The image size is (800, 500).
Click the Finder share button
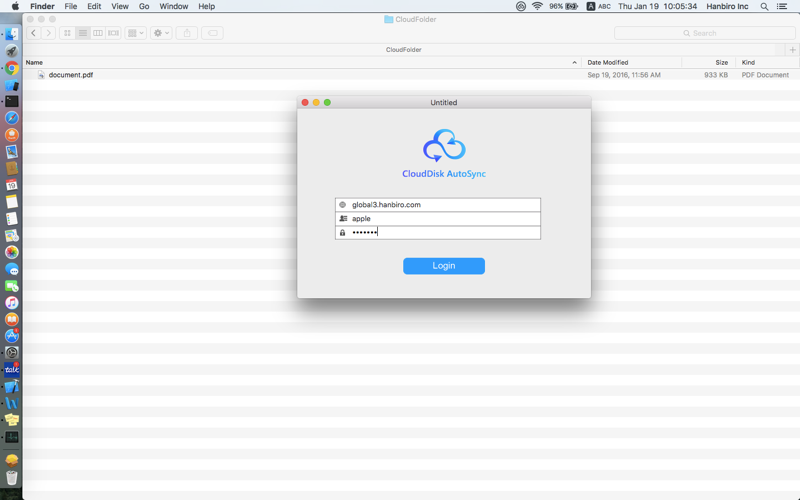coord(187,33)
